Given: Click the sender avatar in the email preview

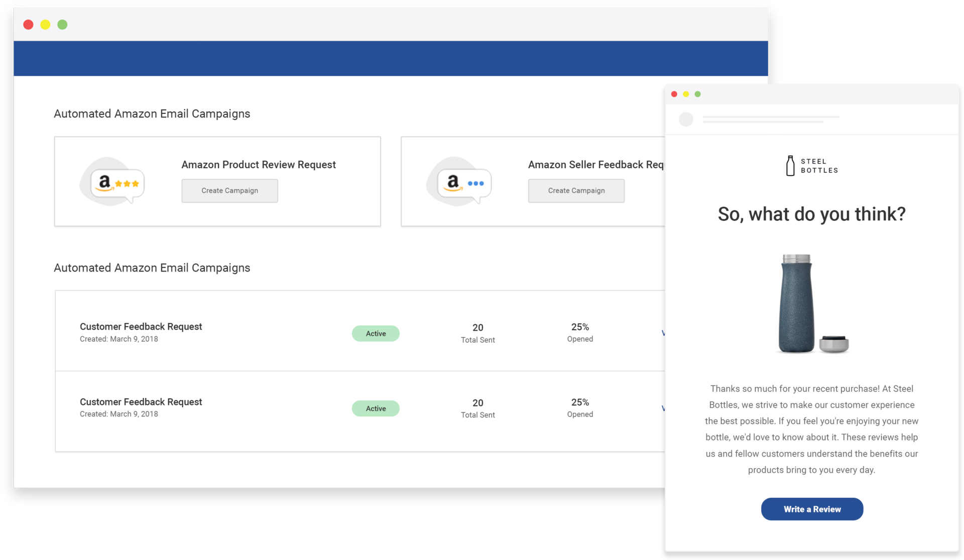Looking at the screenshot, I should (x=686, y=119).
